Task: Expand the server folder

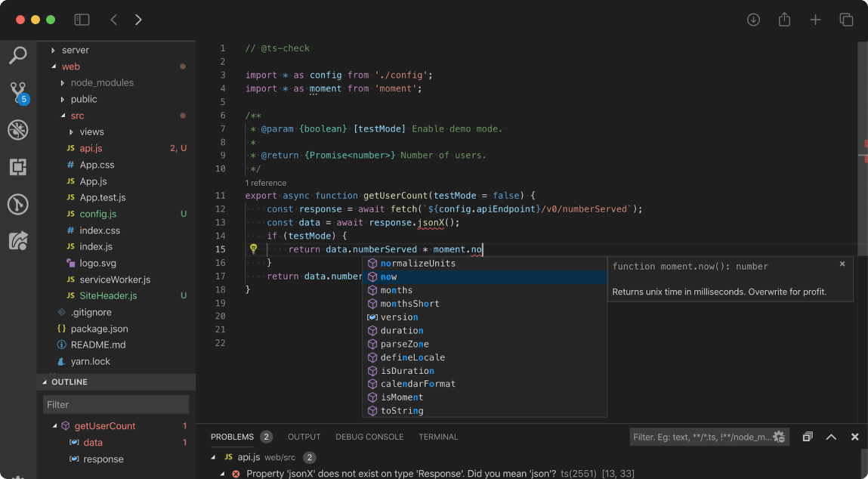Action: click(53, 50)
